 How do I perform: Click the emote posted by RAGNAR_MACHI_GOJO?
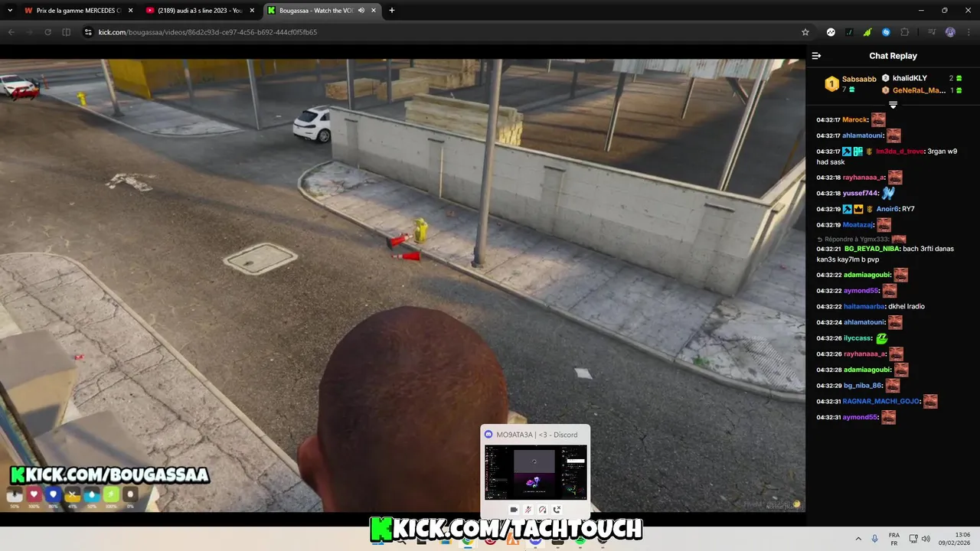click(x=930, y=402)
